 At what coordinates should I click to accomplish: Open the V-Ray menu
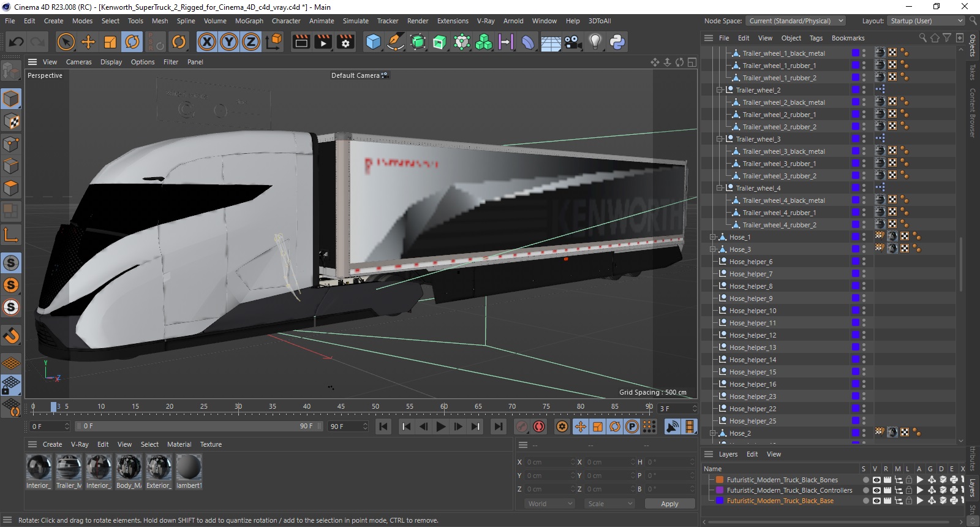(x=486, y=21)
